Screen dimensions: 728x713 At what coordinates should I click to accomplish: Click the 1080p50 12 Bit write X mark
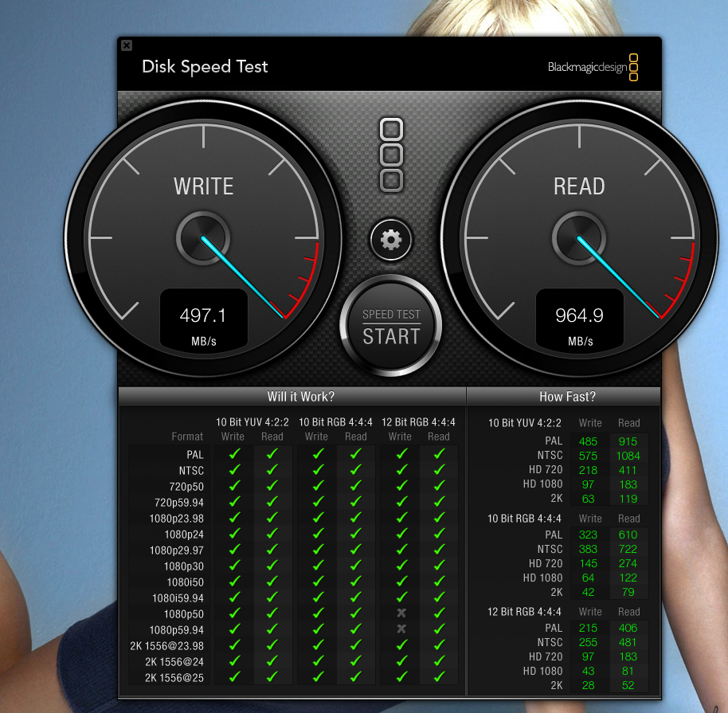coord(401,613)
